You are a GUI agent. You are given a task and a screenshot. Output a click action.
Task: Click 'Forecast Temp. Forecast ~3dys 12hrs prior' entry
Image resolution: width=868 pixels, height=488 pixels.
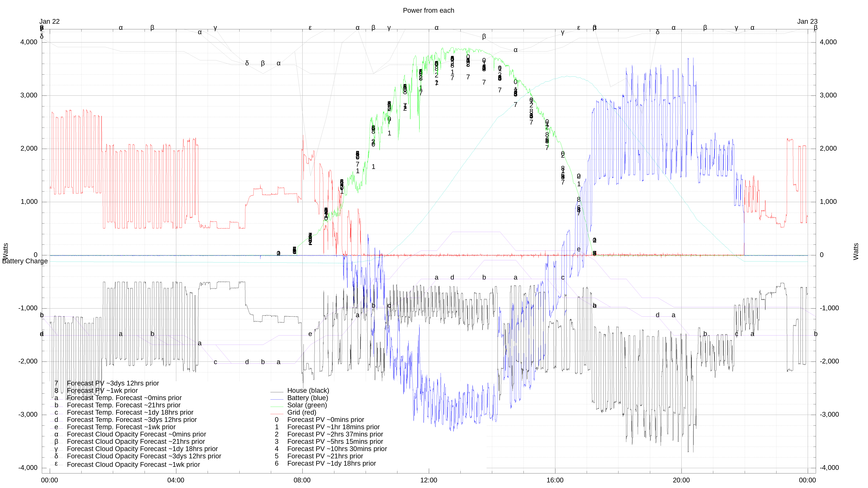(x=132, y=420)
